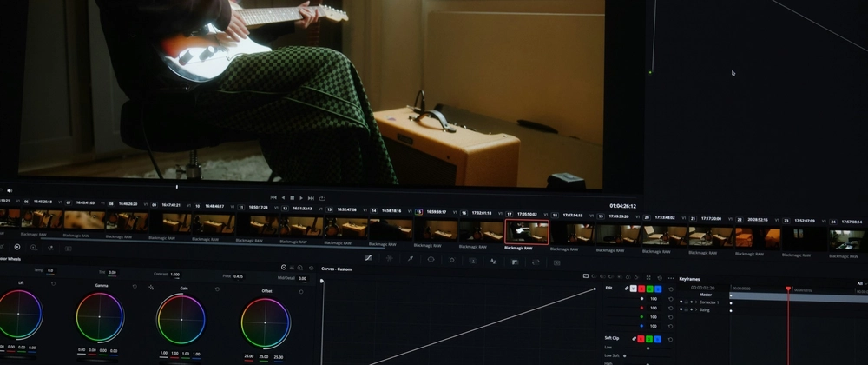Switch to primaries bars mode icon
This screenshot has height=365, width=868.
click(293, 268)
